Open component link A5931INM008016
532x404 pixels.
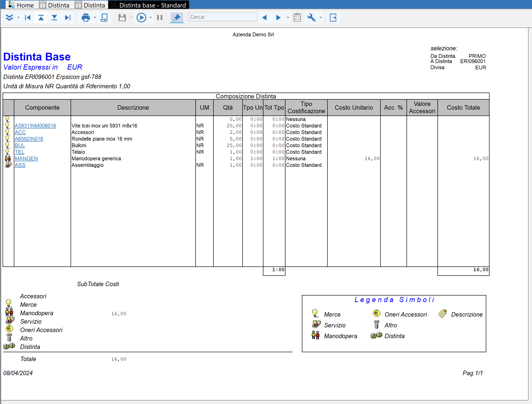pyautogui.click(x=35, y=126)
